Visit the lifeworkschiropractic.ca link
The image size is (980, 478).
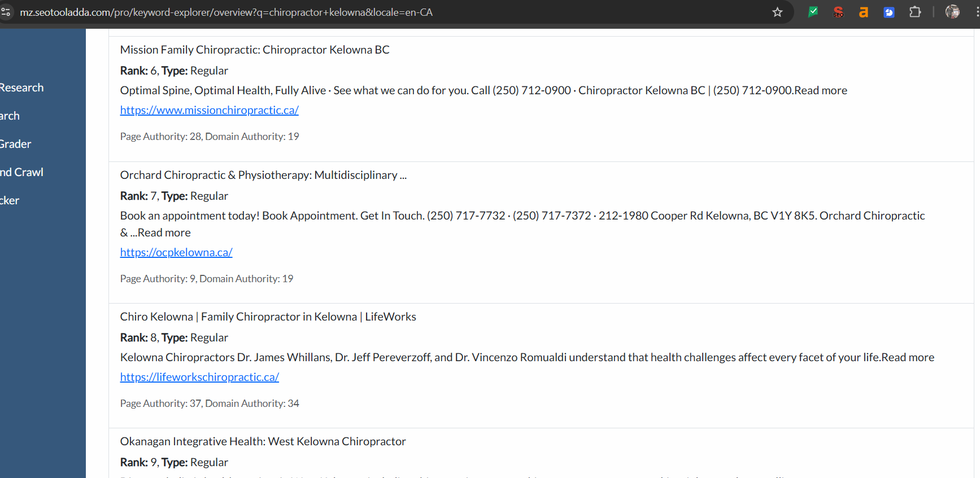pyautogui.click(x=199, y=377)
